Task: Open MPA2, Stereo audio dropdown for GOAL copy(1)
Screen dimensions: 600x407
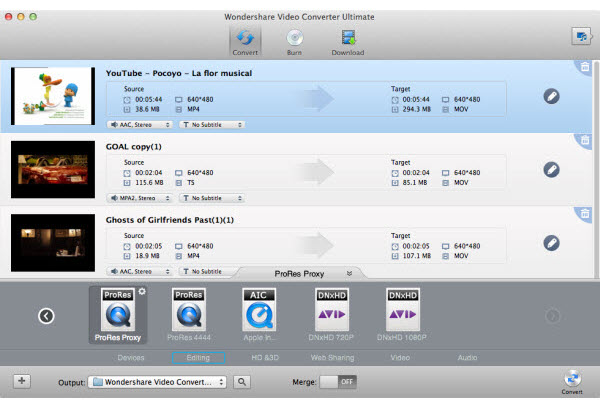Action: pos(140,198)
